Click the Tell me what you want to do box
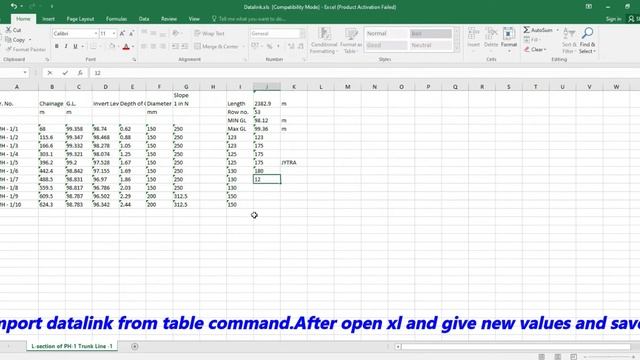Viewport: 640px width, 360px height. tap(249, 19)
